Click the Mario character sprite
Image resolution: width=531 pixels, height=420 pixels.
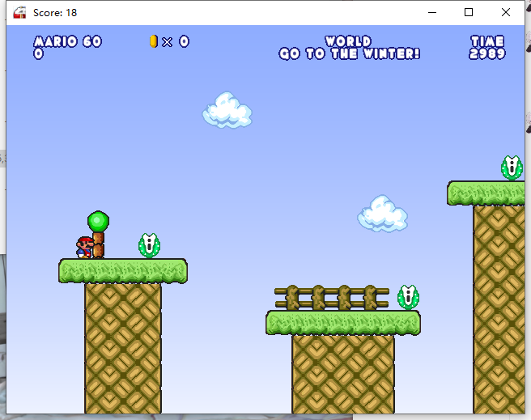click(85, 248)
